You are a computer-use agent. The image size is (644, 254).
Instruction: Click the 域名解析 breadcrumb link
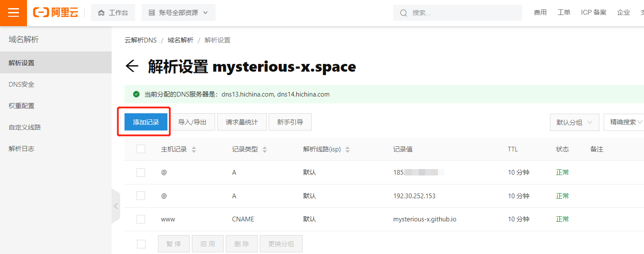(x=180, y=40)
